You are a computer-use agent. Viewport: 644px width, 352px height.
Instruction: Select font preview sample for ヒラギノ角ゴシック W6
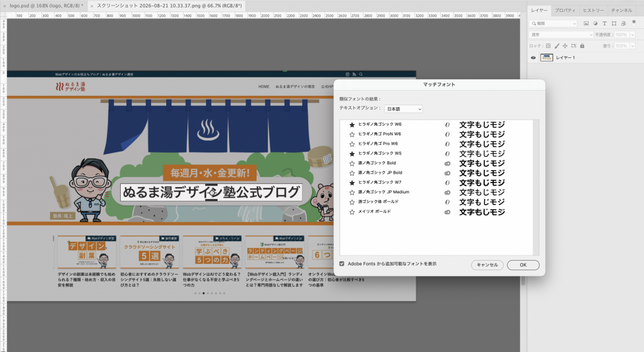click(482, 125)
